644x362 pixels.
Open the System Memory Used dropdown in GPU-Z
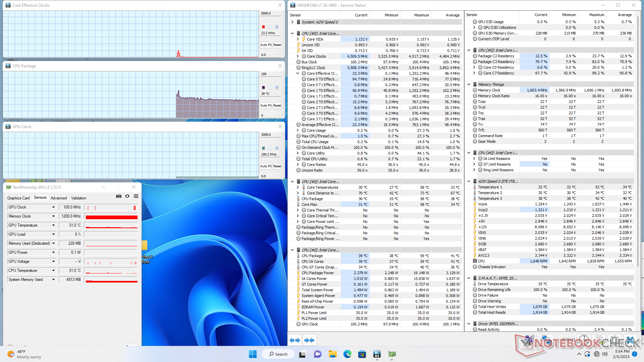point(53,280)
